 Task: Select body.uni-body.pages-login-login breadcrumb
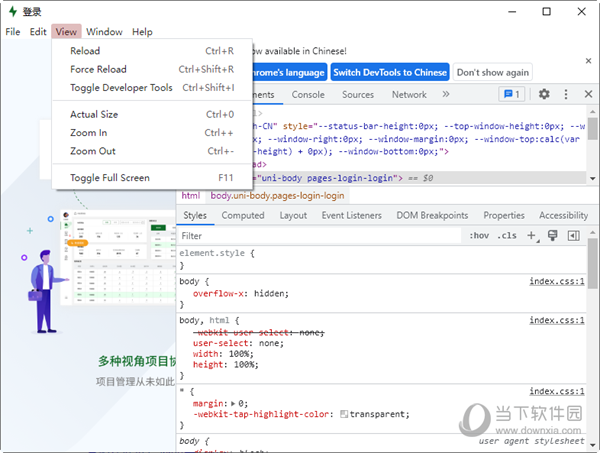[277, 196]
